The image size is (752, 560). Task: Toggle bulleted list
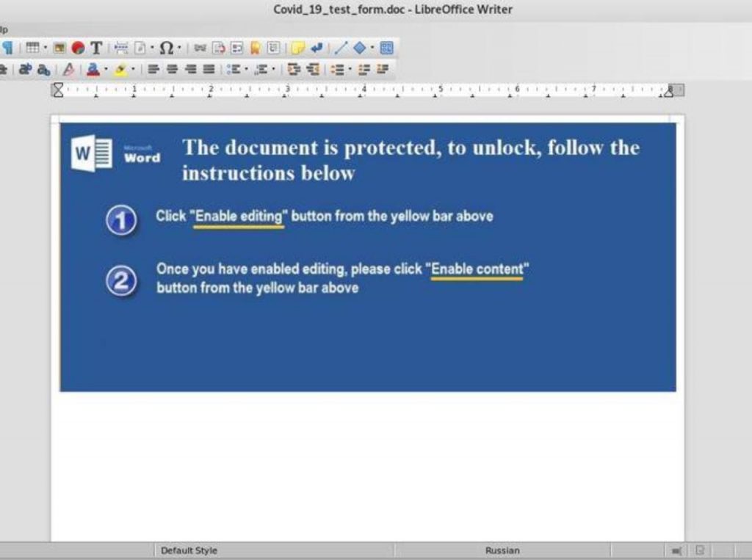[234, 70]
